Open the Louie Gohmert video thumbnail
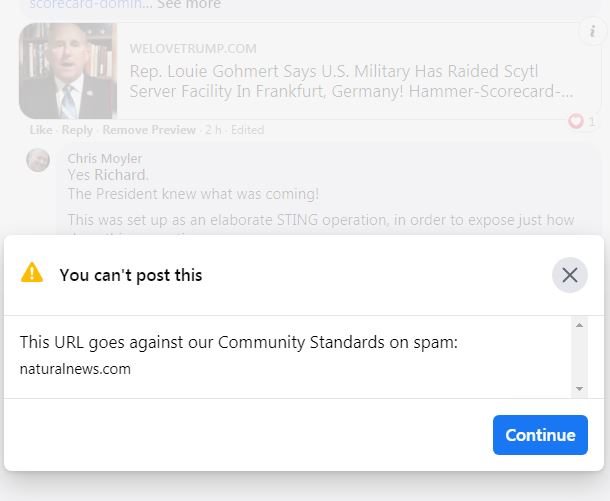Image resolution: width=610 pixels, height=501 pixels. (68, 70)
